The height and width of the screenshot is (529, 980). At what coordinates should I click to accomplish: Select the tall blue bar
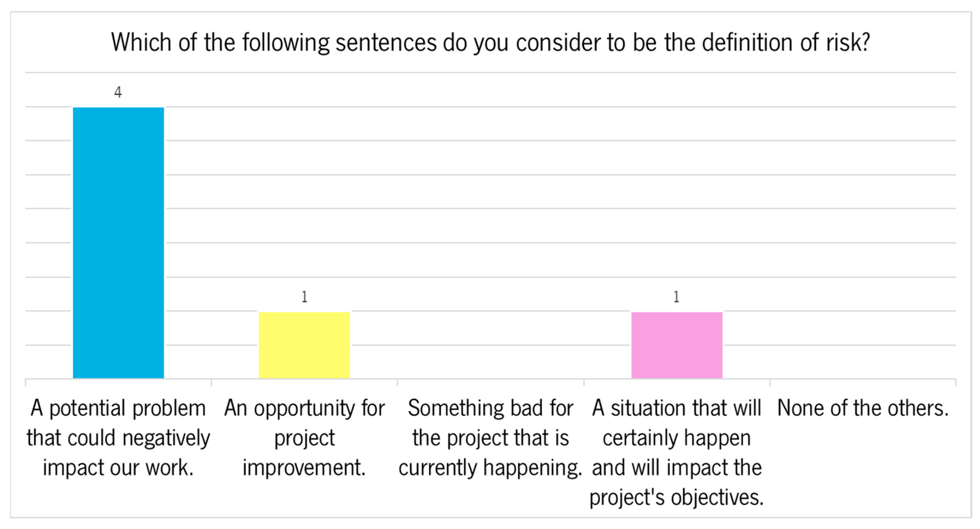point(118,243)
